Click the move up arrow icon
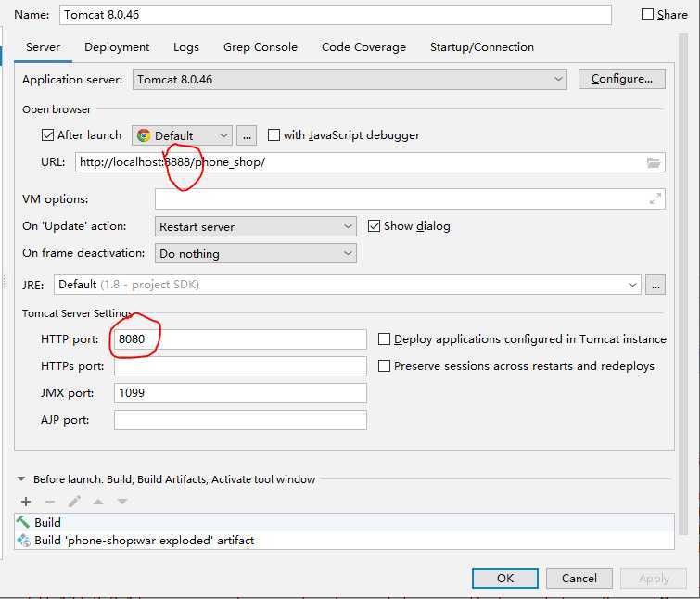 click(98, 502)
